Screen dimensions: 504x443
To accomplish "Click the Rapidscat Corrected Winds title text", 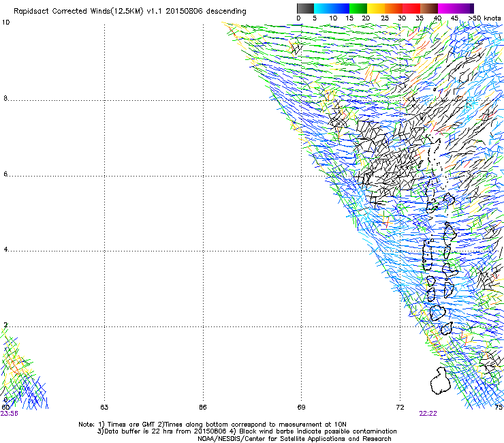I will pyautogui.click(x=130, y=12).
